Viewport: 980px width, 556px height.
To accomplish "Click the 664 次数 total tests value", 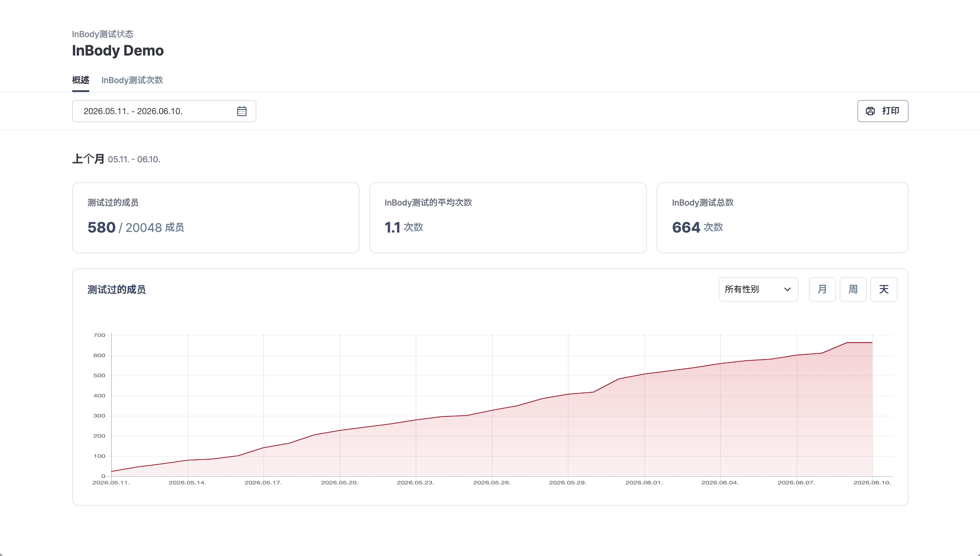I will tap(697, 228).
